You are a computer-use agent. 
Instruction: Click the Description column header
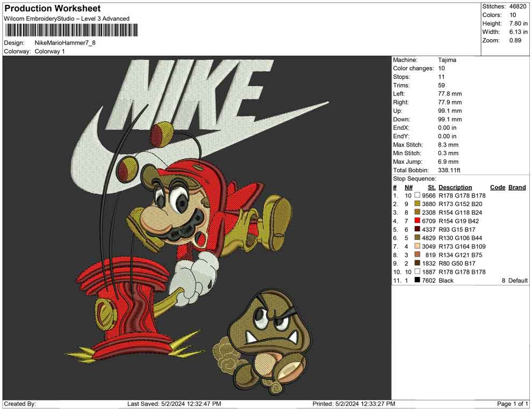click(455, 187)
